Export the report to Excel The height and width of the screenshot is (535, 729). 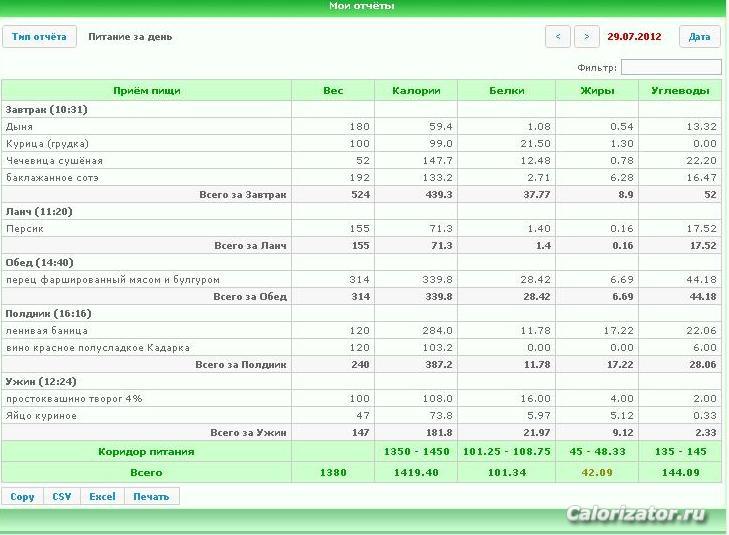[x=102, y=496]
